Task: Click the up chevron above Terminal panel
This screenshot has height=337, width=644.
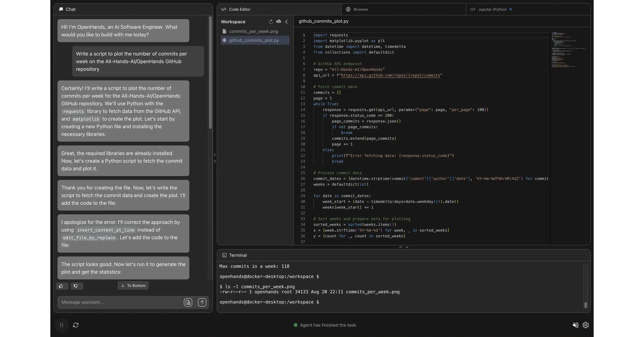Action: point(400,247)
